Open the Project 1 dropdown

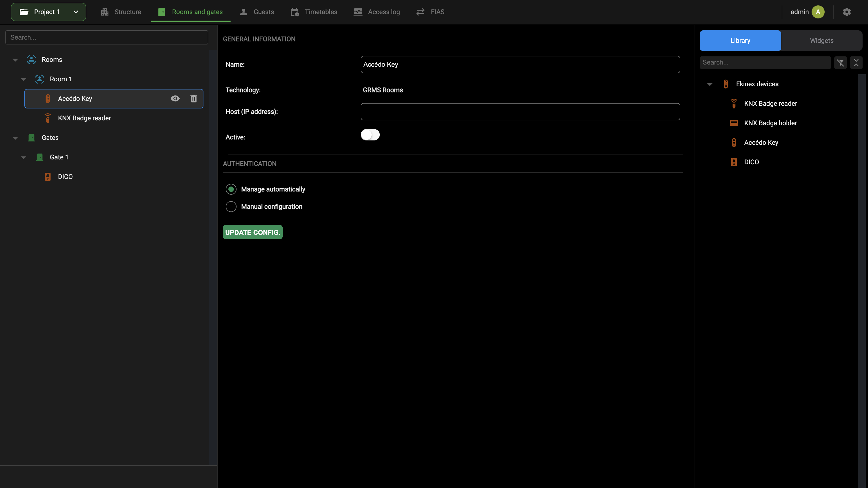49,12
